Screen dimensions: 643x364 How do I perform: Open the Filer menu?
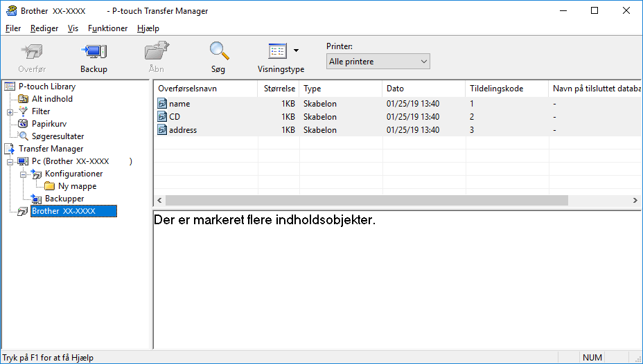[x=13, y=28]
